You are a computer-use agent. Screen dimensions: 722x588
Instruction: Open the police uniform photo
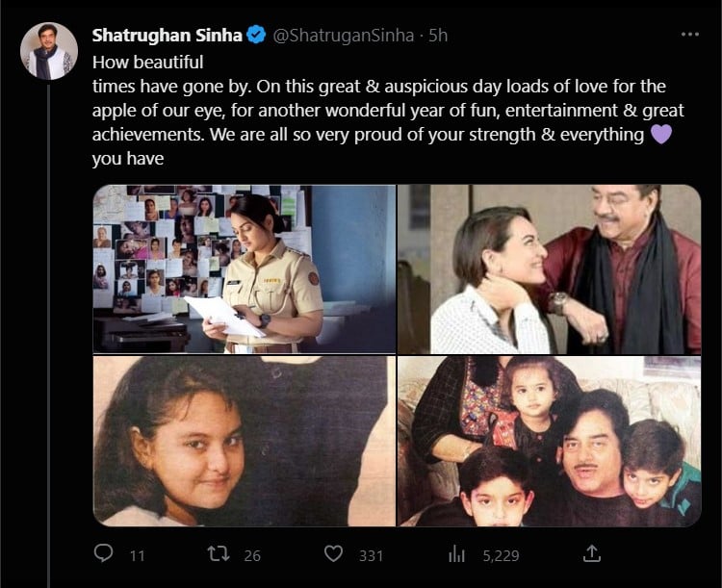point(244,268)
